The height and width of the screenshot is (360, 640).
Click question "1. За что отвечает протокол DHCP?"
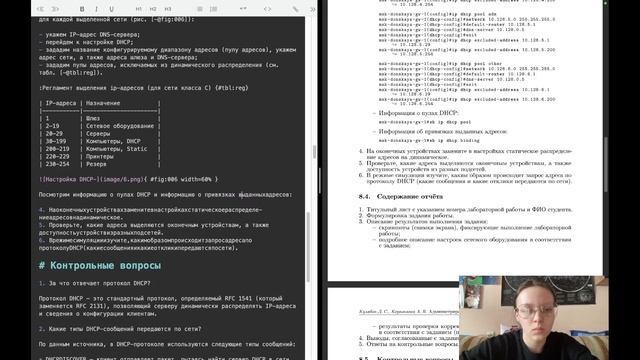pos(94,283)
